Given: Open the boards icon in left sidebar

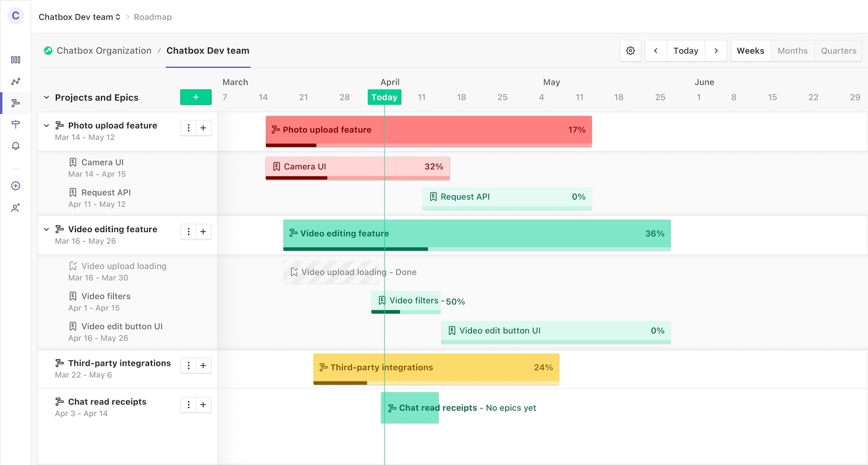Looking at the screenshot, I should point(16,60).
